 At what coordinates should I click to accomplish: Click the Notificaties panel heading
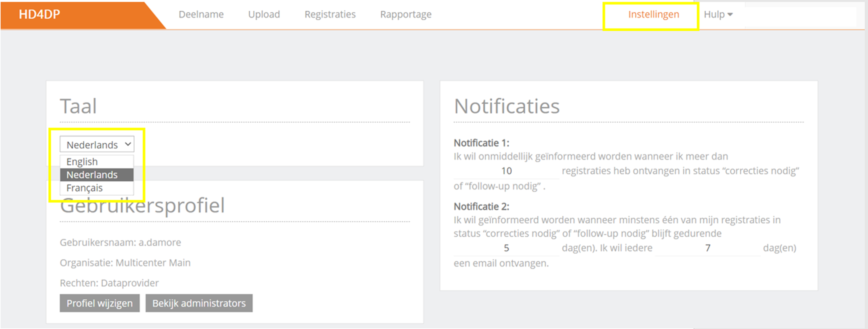click(x=506, y=106)
